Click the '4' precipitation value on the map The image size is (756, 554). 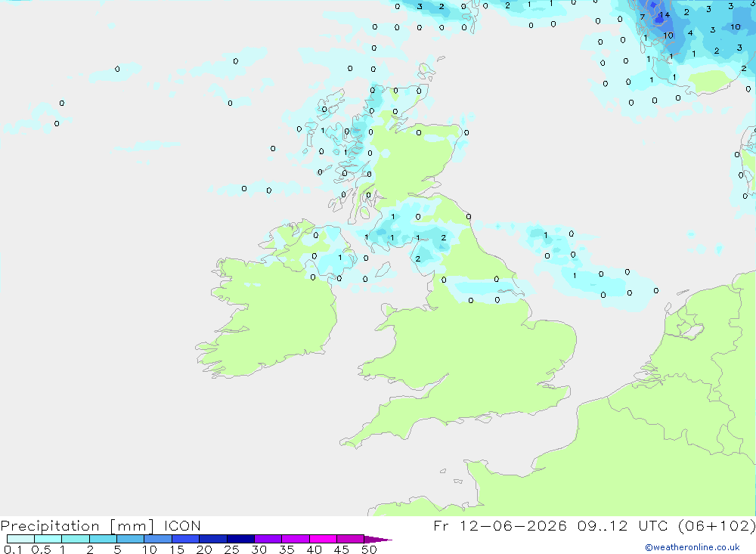click(x=690, y=32)
